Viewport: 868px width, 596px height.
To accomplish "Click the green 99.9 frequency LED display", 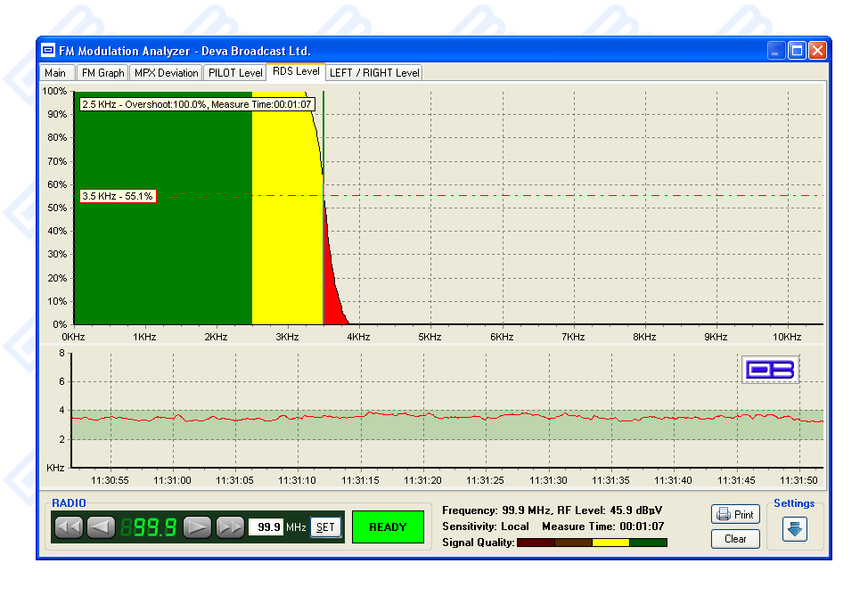I will pyautogui.click(x=148, y=527).
